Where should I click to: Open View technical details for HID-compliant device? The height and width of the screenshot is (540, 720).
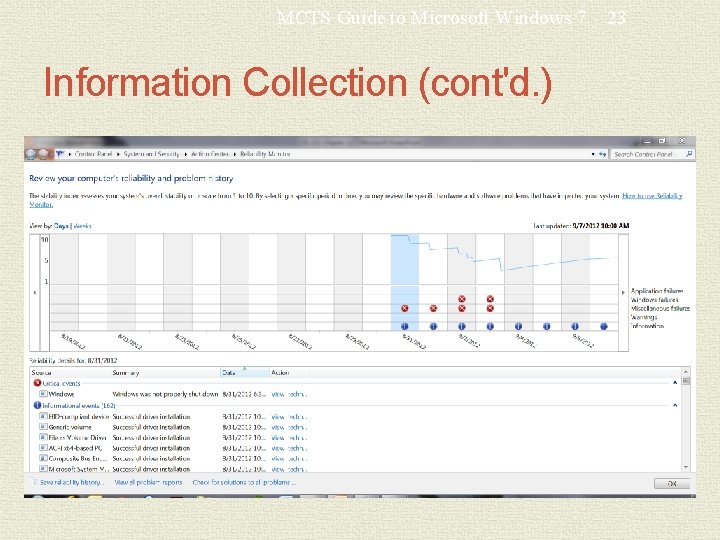(x=289, y=416)
